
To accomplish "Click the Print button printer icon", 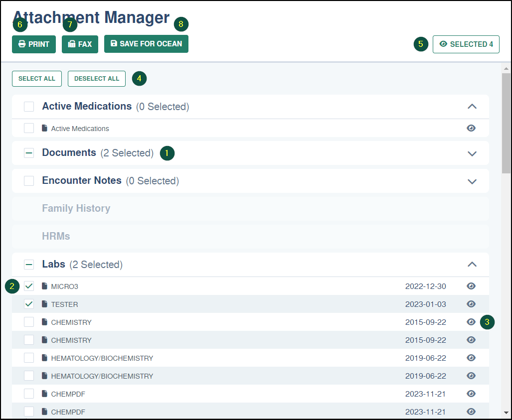I will pyautogui.click(x=22, y=44).
